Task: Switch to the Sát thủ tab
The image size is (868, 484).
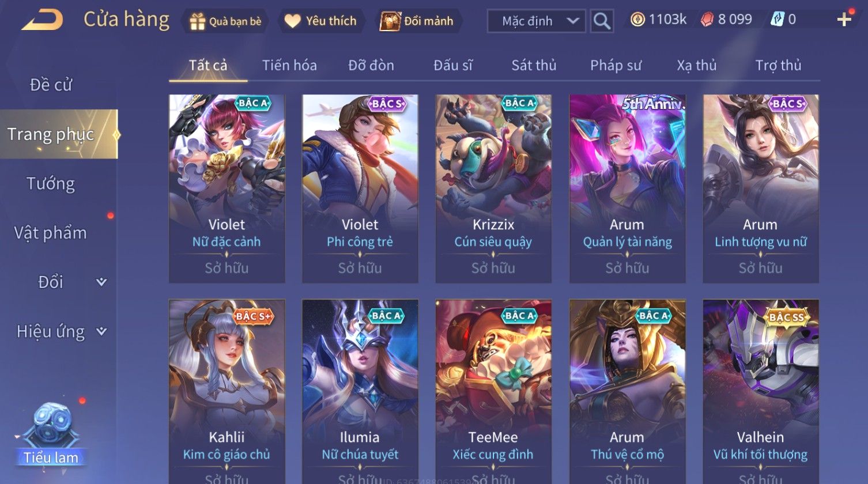Action: pyautogui.click(x=534, y=66)
